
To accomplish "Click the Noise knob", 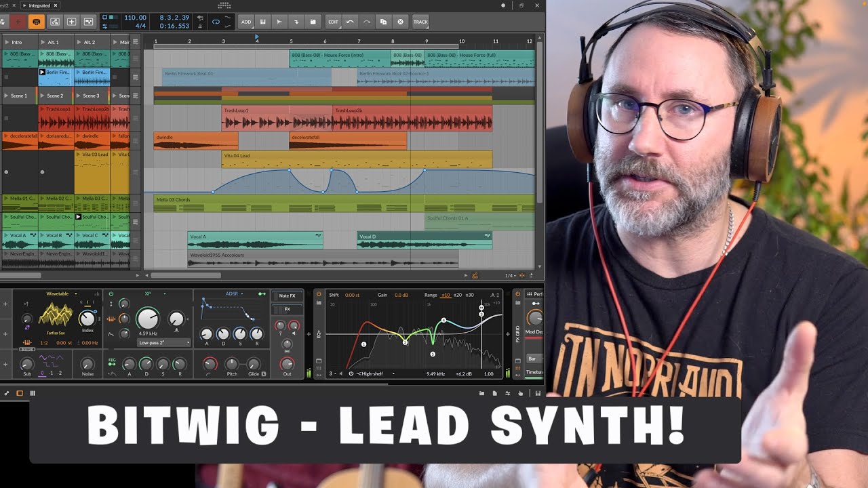I will (87, 364).
